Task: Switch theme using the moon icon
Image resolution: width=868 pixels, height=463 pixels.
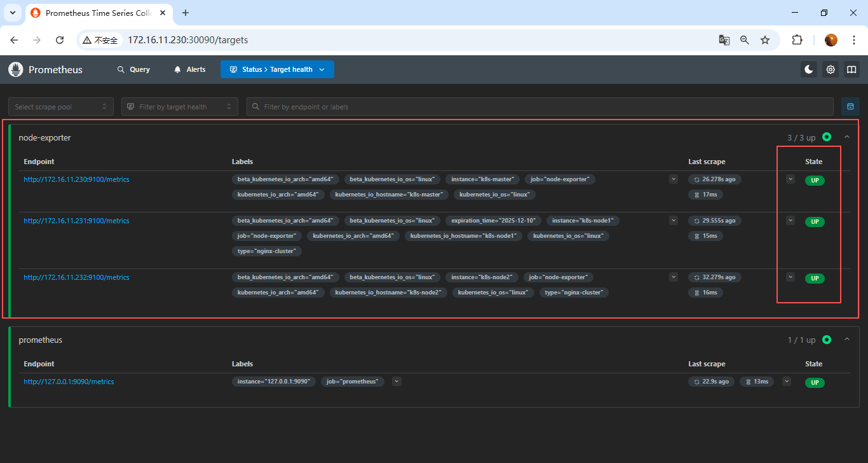Action: (x=809, y=69)
